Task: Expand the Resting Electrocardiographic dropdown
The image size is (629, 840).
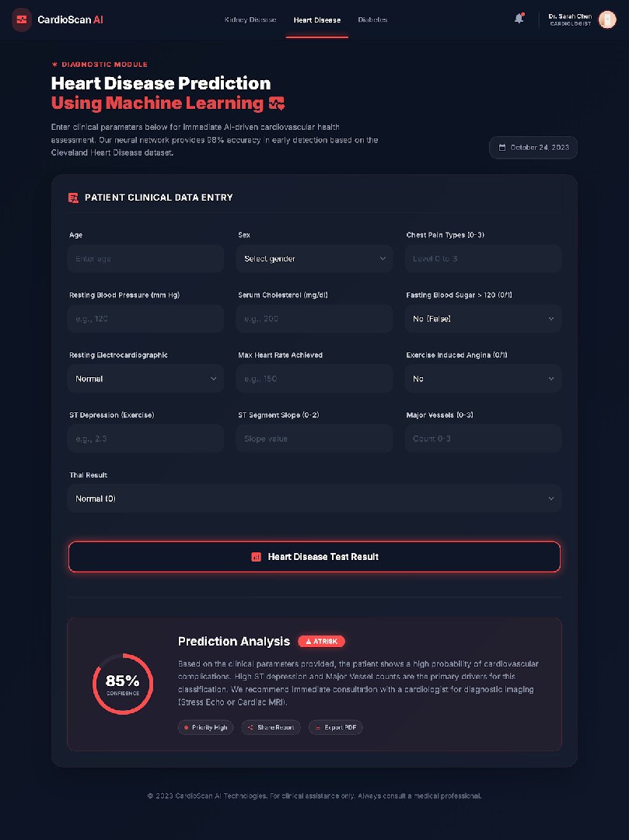Action: pyautogui.click(x=145, y=378)
